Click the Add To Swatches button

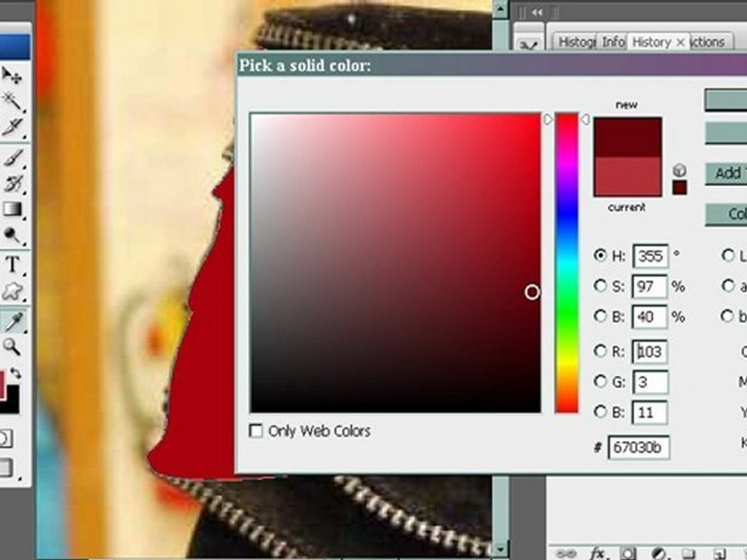(x=726, y=173)
